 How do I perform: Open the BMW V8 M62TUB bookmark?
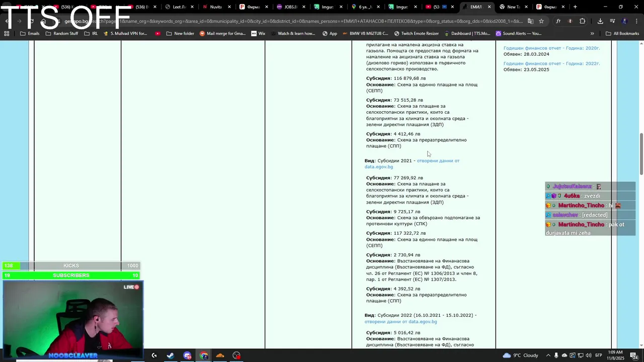tap(365, 34)
